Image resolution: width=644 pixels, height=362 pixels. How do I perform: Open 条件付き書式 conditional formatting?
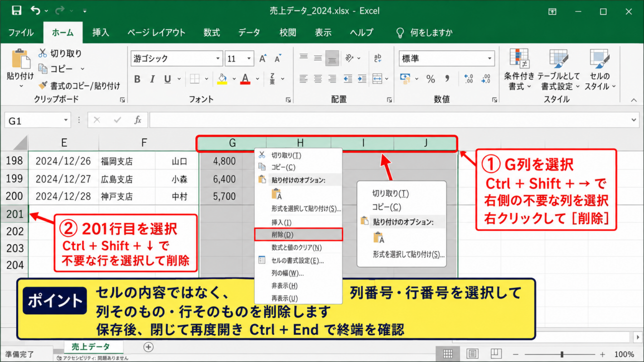tap(519, 69)
